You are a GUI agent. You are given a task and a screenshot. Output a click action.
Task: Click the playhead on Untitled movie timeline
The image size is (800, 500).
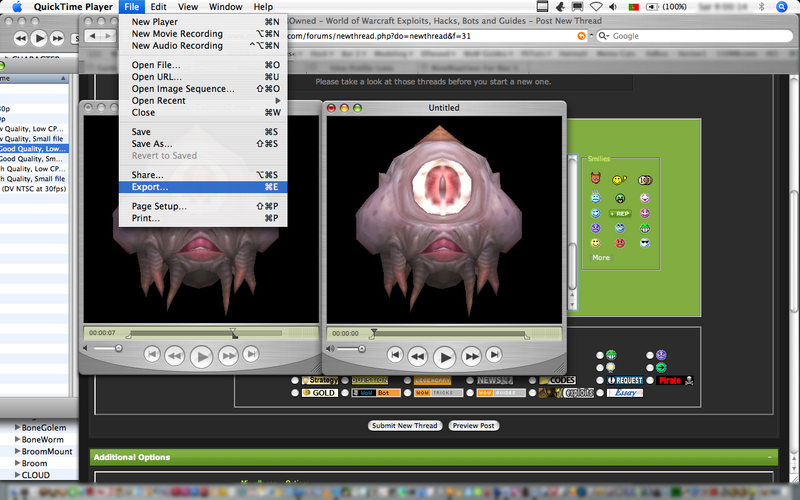coord(373,333)
